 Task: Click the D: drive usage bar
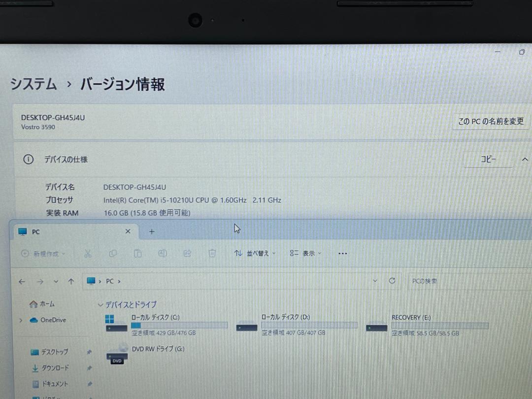point(309,325)
